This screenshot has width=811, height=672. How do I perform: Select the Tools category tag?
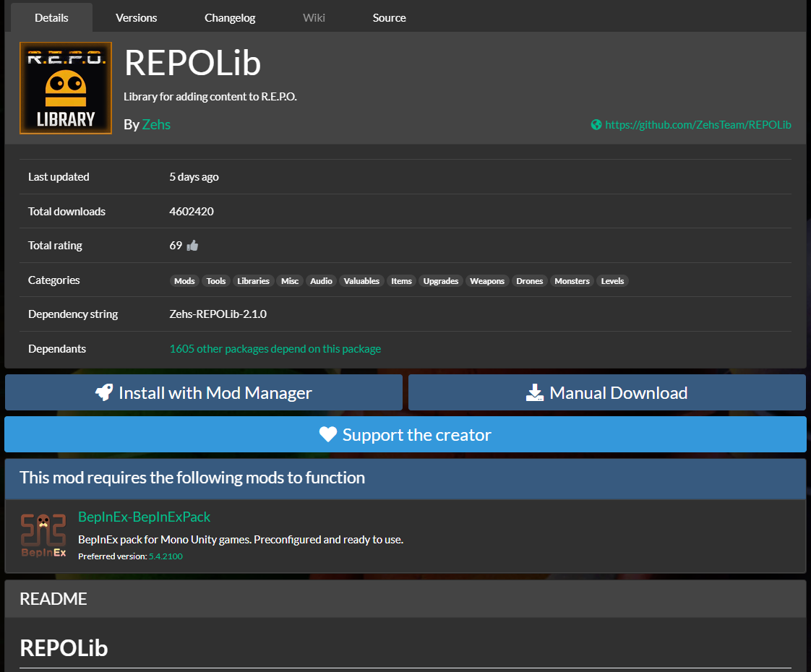tap(215, 280)
